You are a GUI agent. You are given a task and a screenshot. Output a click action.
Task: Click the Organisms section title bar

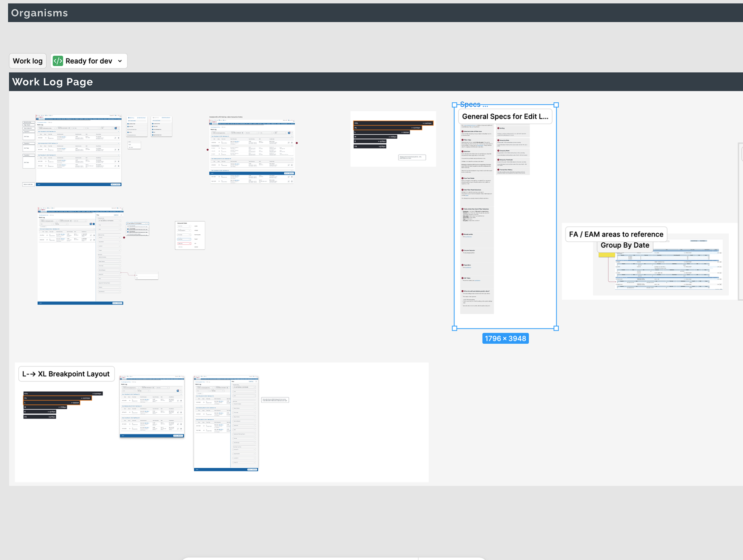39,13
